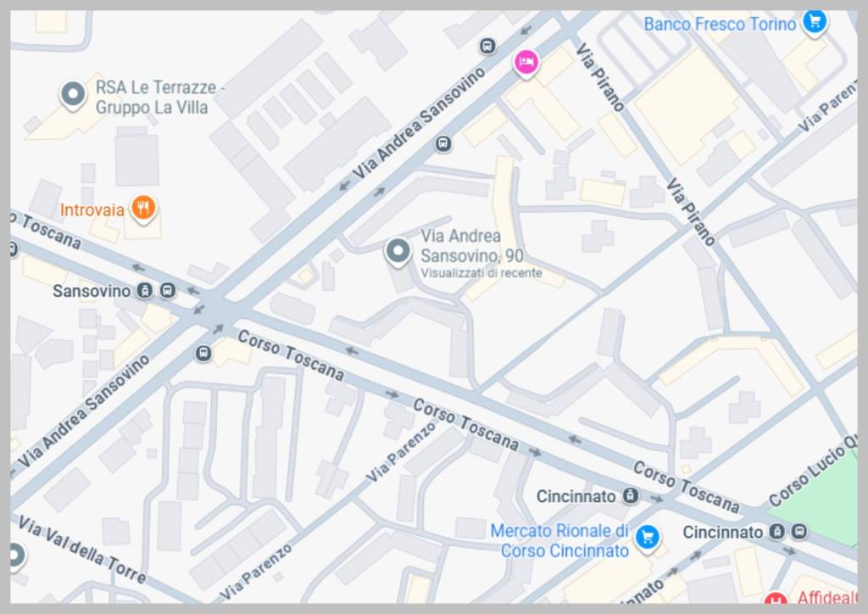868x614 pixels.
Task: Open the red Affideal marker
Action: (x=775, y=599)
